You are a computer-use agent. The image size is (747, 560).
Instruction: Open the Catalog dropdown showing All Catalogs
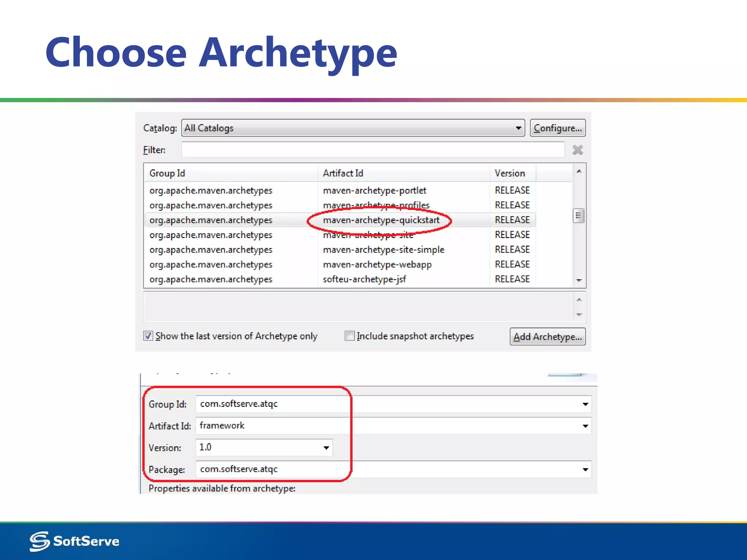353,128
